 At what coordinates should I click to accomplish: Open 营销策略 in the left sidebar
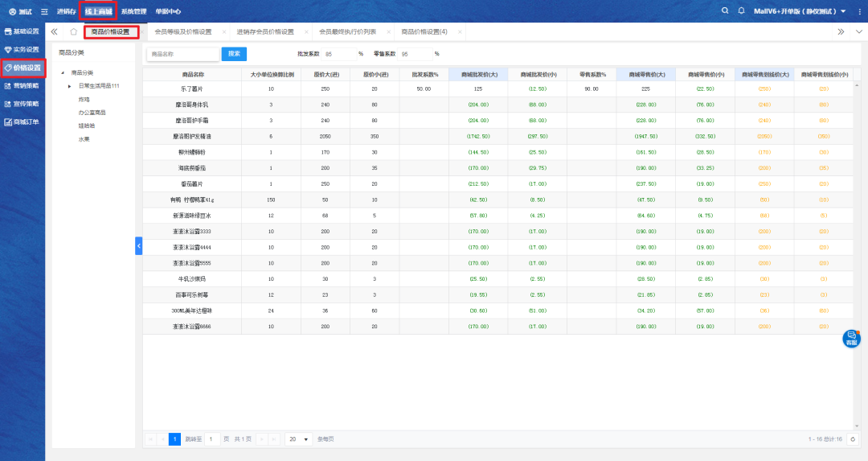click(x=22, y=86)
